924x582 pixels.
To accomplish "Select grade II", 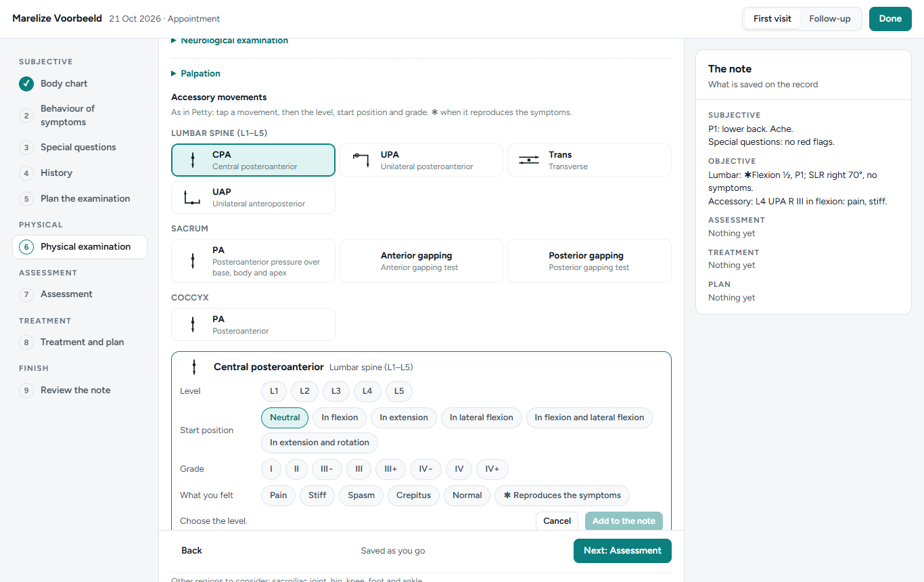I will click(x=296, y=469).
